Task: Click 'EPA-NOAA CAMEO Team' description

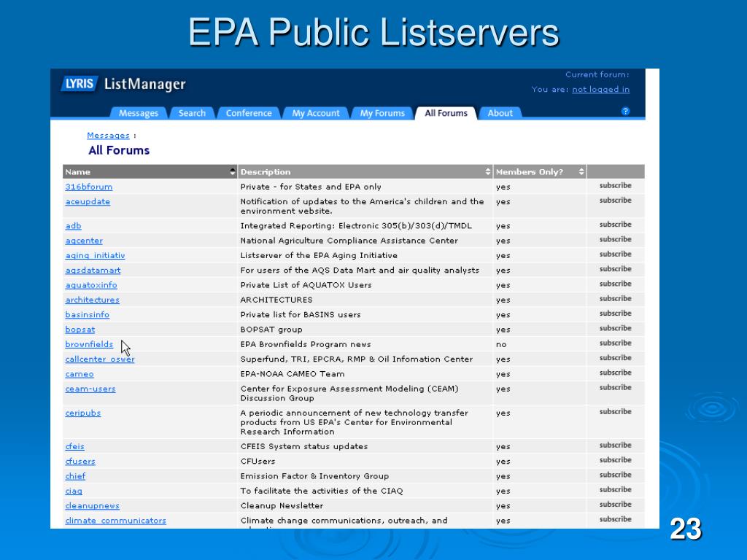Action: (292, 374)
